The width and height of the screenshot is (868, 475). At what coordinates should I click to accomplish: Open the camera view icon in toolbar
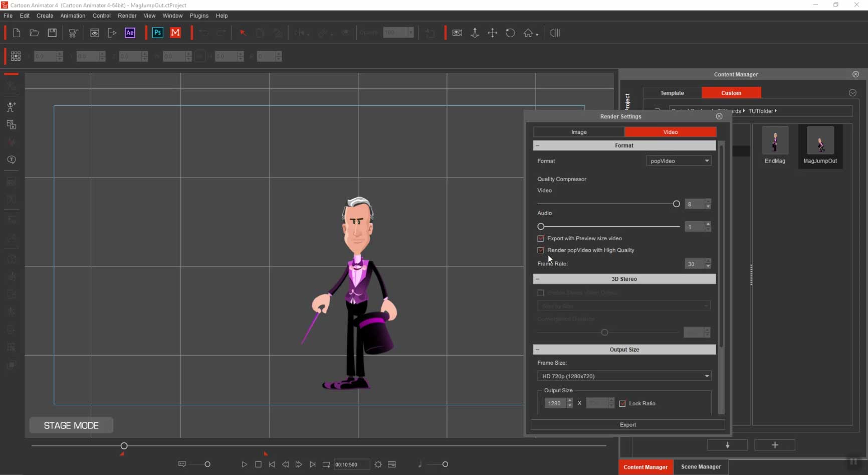(x=457, y=33)
